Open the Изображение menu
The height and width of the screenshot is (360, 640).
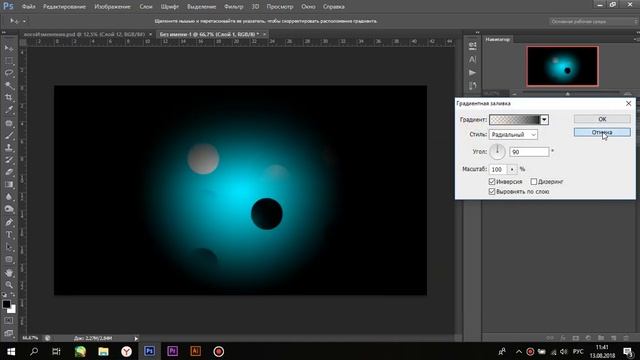112,7
